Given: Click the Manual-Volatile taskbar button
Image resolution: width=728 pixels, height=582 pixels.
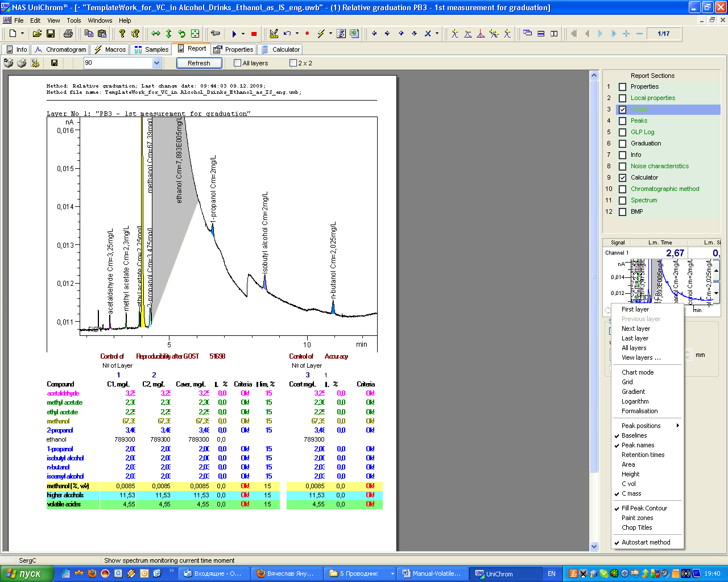Looking at the screenshot, I should 433,573.
